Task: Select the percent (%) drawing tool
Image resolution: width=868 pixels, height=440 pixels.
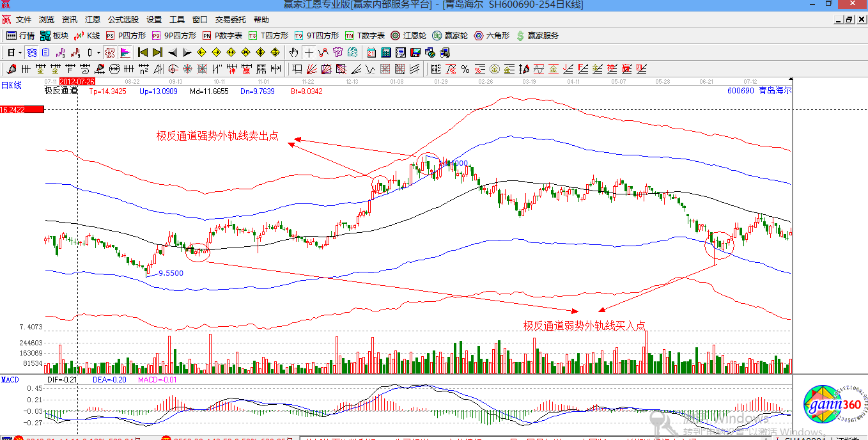Action: (465, 69)
